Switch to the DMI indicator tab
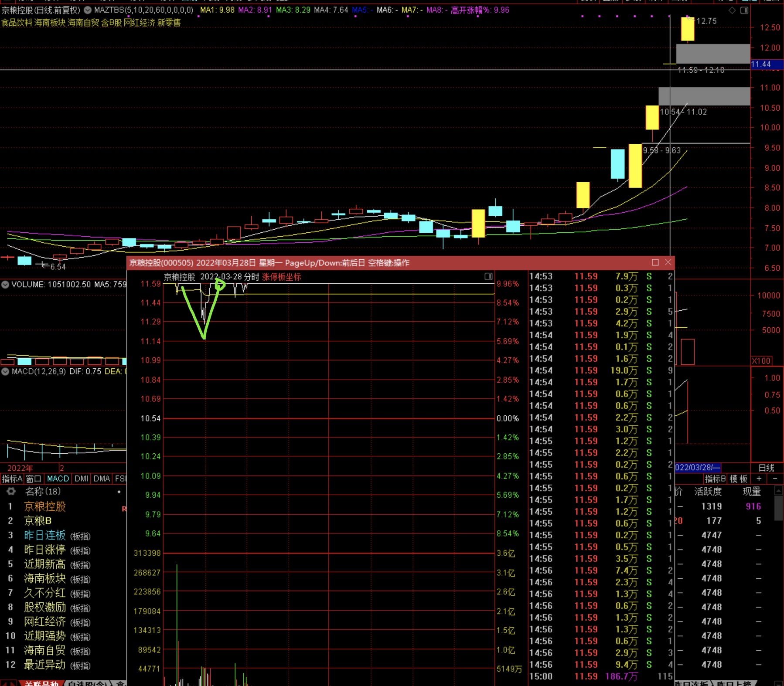 pos(81,479)
